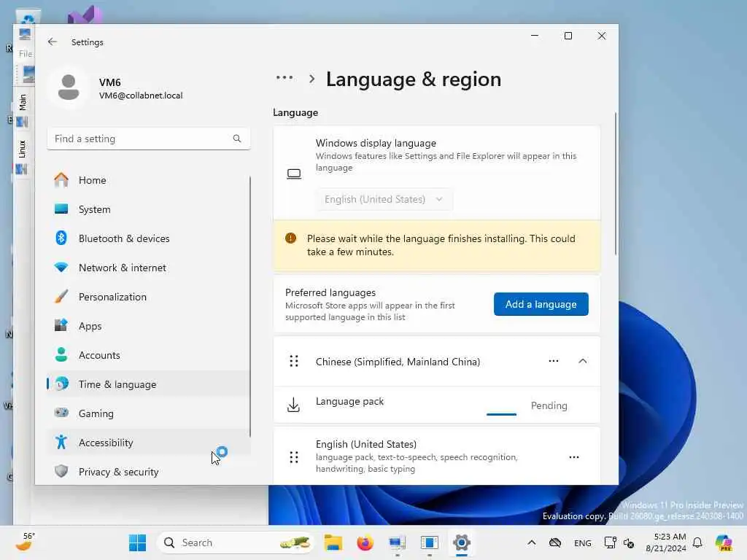747x560 pixels.
Task: Open Network & internet settings
Action: click(149, 268)
